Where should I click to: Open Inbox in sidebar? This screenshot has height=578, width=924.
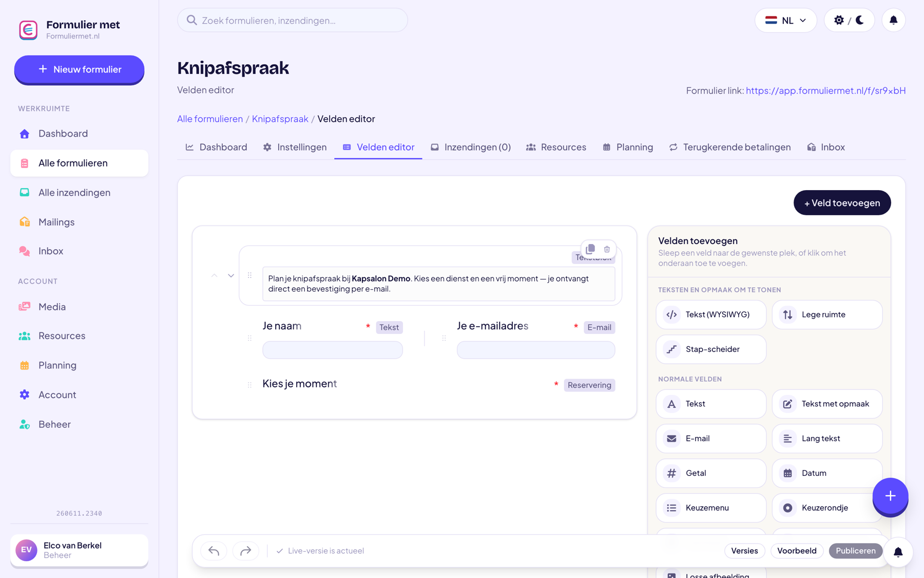79,251
